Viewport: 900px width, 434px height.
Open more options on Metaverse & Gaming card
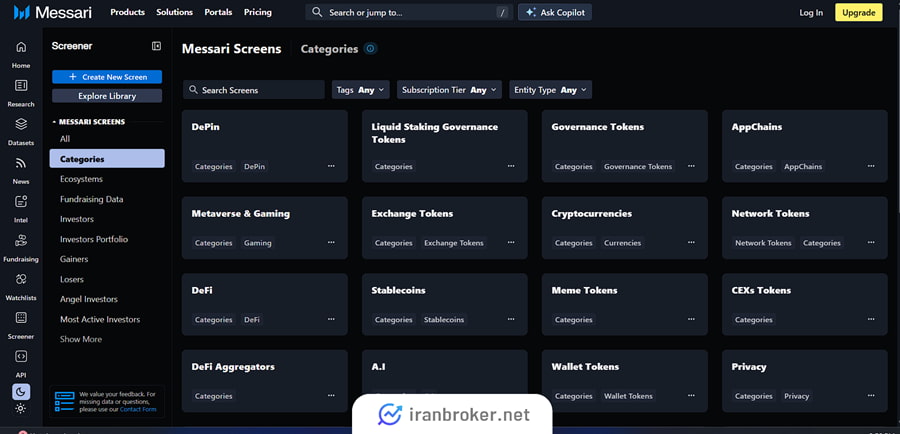[x=331, y=242]
